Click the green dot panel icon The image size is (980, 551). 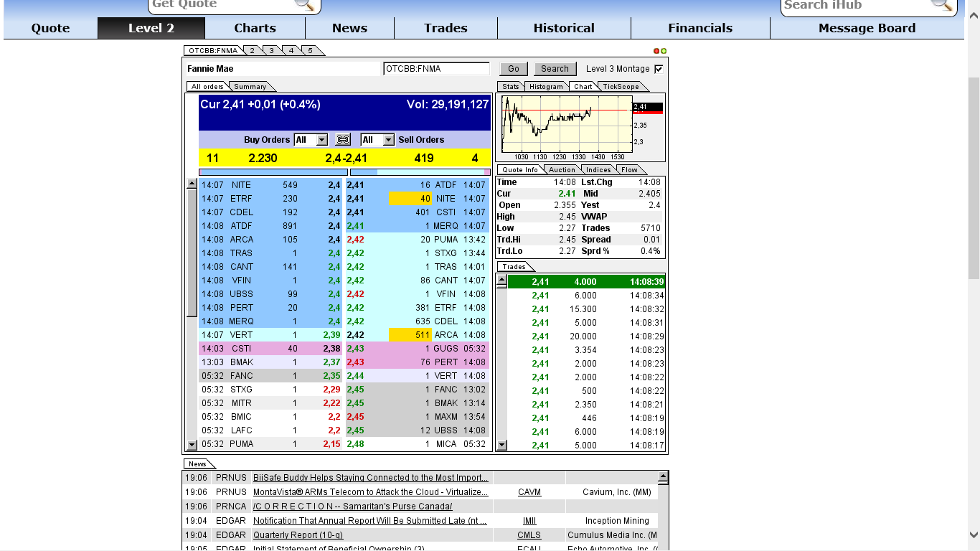pyautogui.click(x=664, y=51)
